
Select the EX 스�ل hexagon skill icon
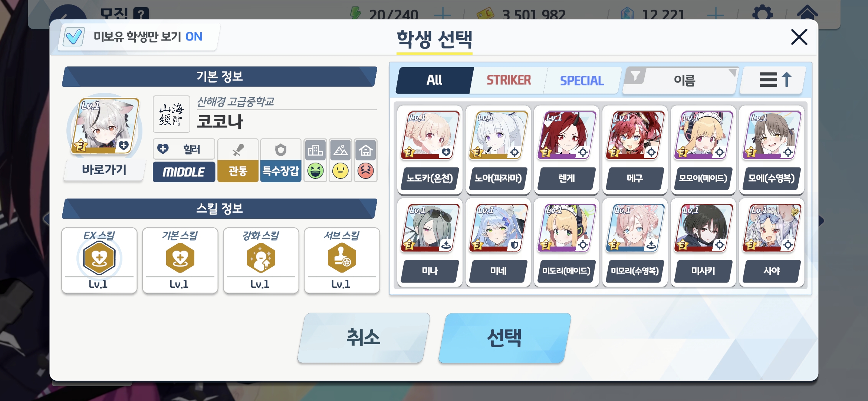99,258
